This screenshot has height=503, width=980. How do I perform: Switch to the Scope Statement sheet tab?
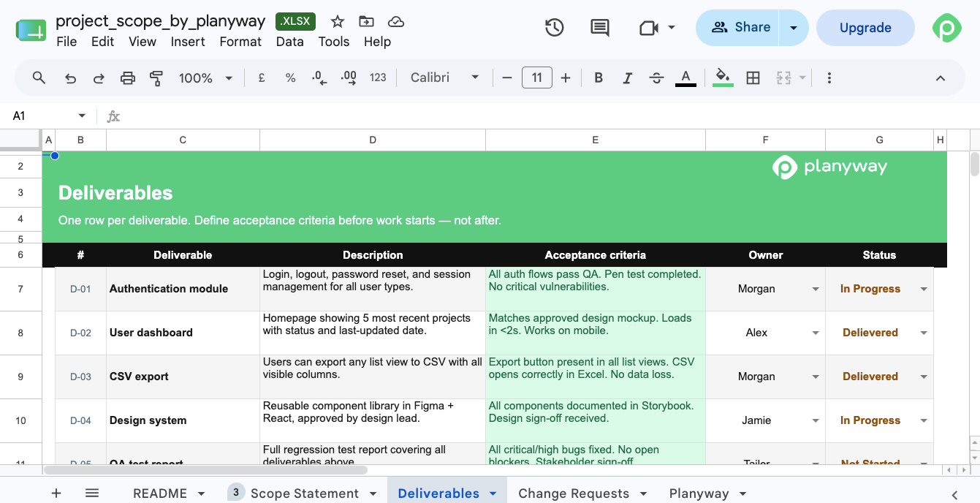point(305,493)
